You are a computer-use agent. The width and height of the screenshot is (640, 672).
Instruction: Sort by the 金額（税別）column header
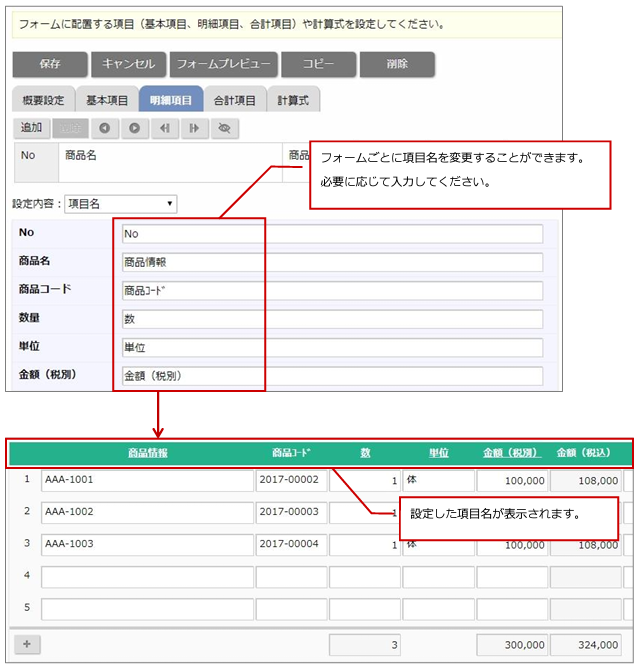click(512, 453)
